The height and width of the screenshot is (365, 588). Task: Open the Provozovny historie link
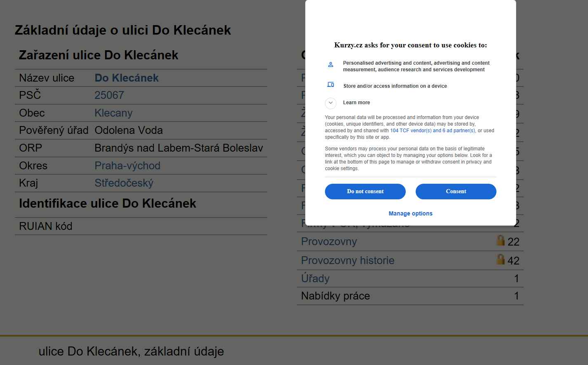pyautogui.click(x=348, y=260)
